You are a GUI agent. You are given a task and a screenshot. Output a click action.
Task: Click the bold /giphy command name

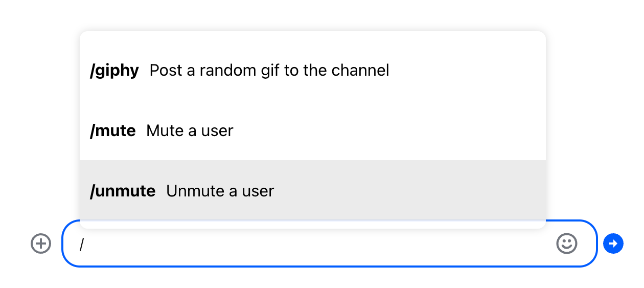(114, 71)
